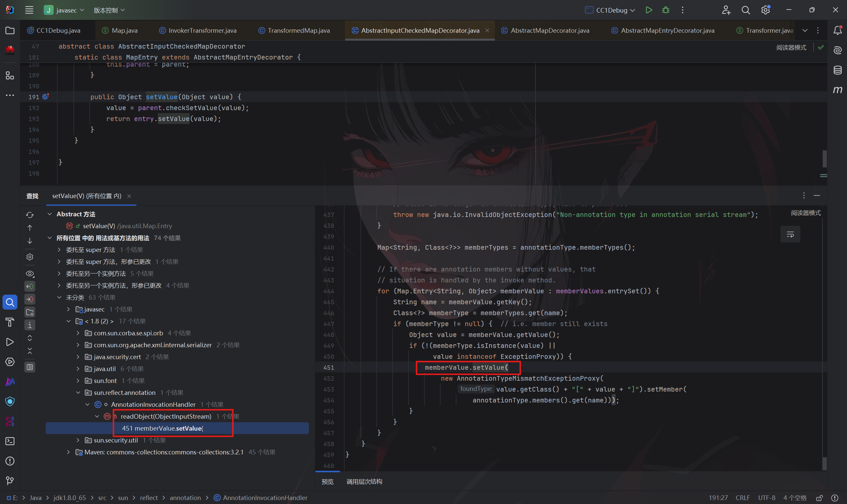
Task: Click the Debug CC1Debug bug icon
Action: (666, 10)
